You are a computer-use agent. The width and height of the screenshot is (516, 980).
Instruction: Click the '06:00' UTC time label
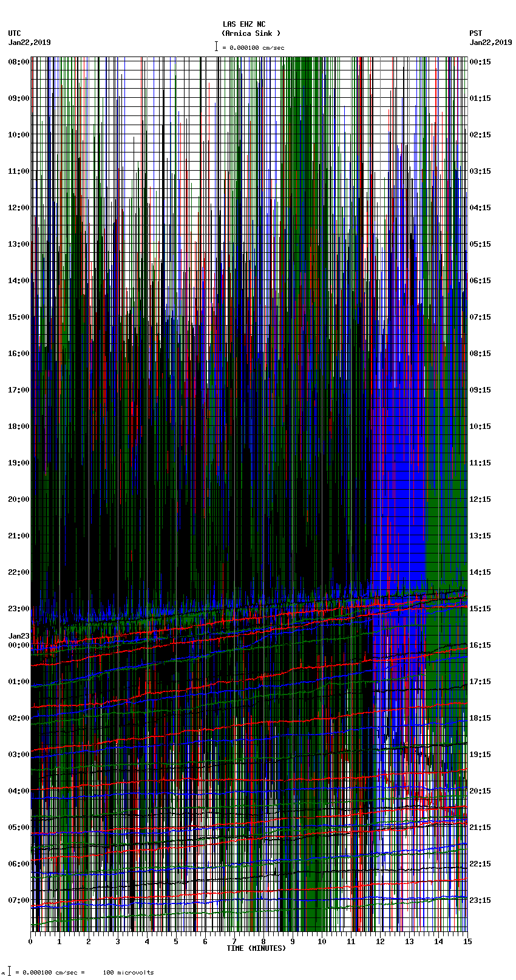pyautogui.click(x=19, y=864)
